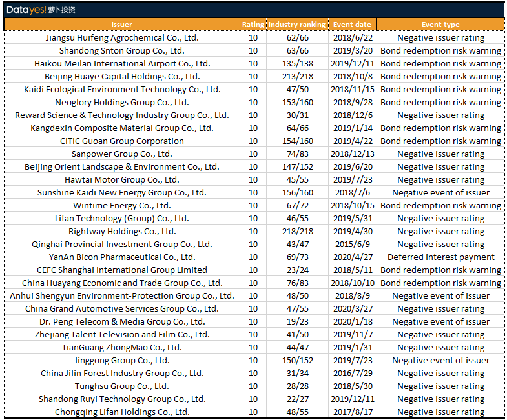507x420 pixels.
Task: Click the event date 2020/3/27
Action: [352, 309]
